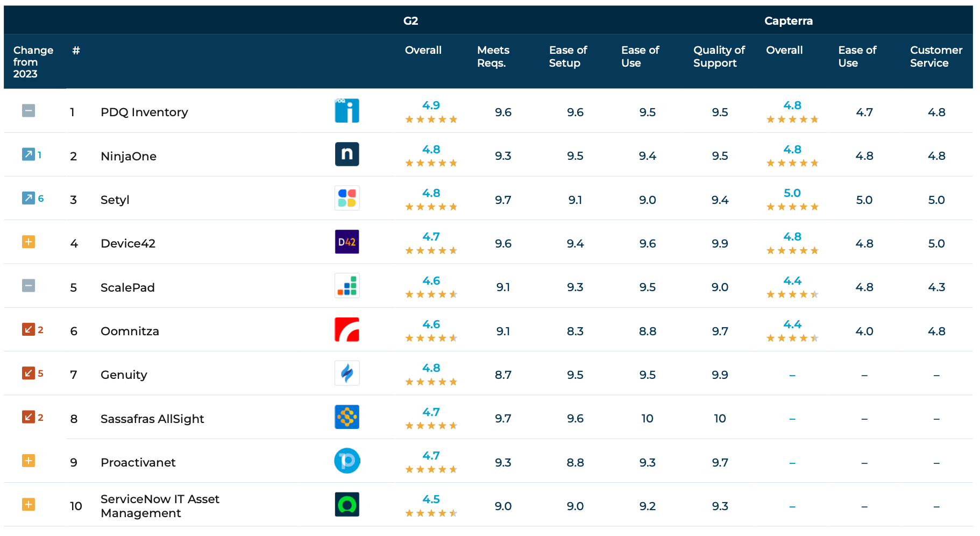Click the down-arrow change indicator for Genuity
Screen dimensions: 980x536
click(29, 373)
